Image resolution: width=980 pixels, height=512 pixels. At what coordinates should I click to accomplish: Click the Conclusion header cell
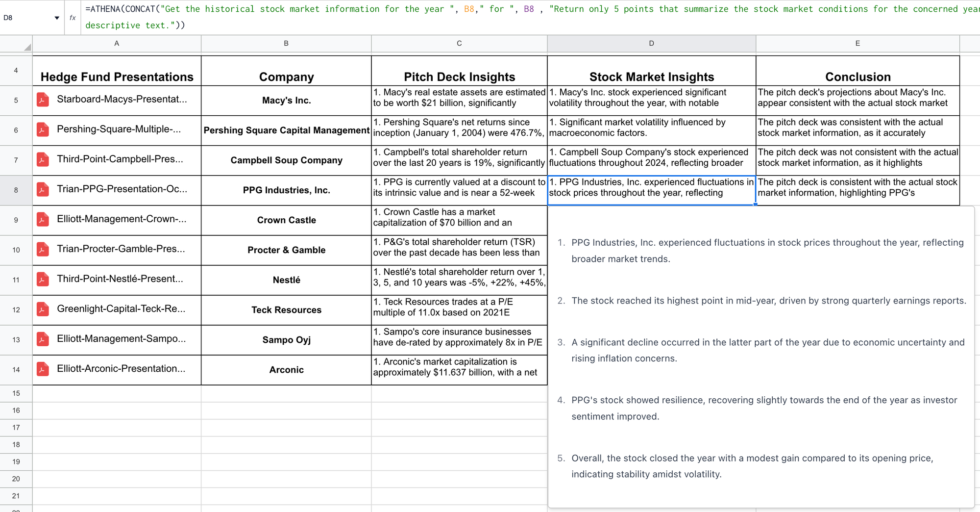[857, 71]
